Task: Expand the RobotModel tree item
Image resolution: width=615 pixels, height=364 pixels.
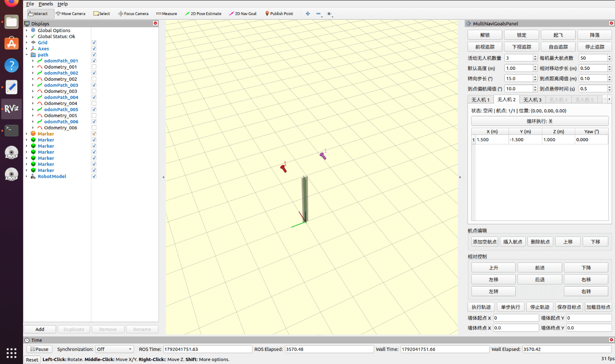Action: tap(26, 176)
